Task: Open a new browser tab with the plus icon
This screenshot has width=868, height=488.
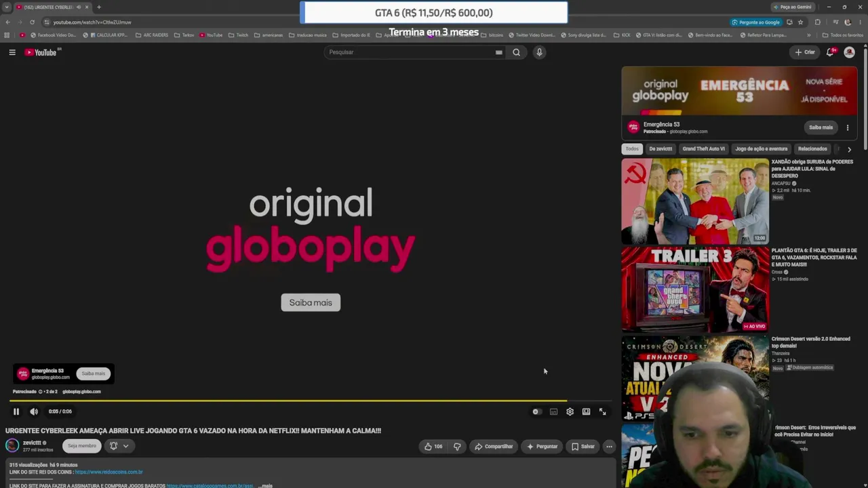Action: [99, 7]
